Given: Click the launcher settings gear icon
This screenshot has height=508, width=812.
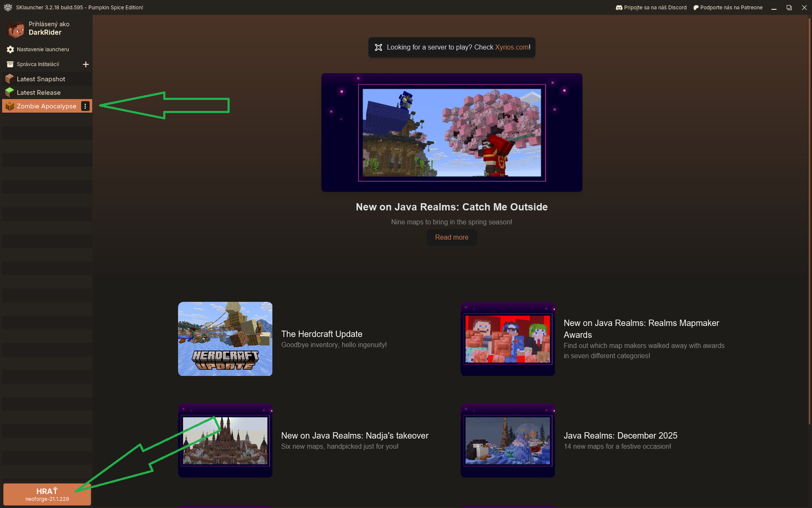Looking at the screenshot, I should tap(10, 50).
